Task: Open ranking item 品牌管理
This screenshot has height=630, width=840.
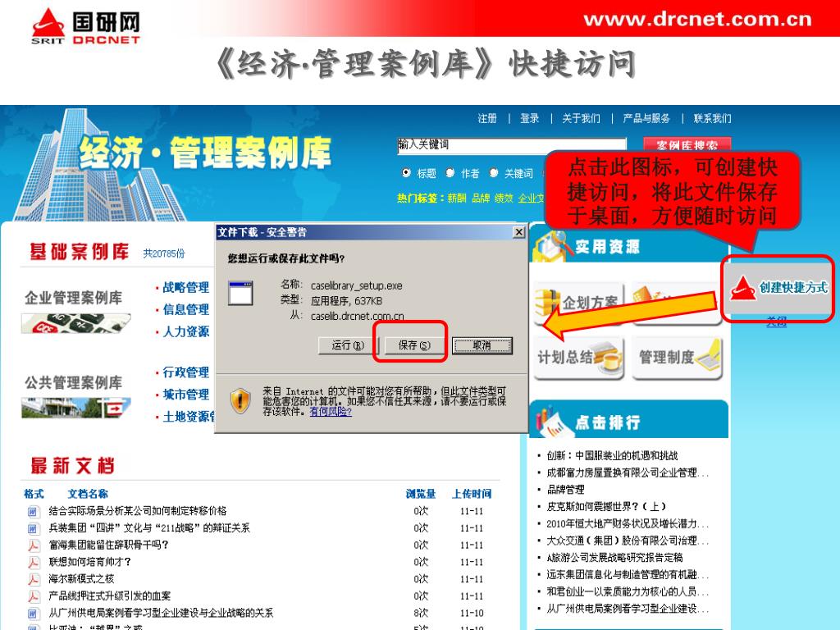Action: click(x=565, y=490)
